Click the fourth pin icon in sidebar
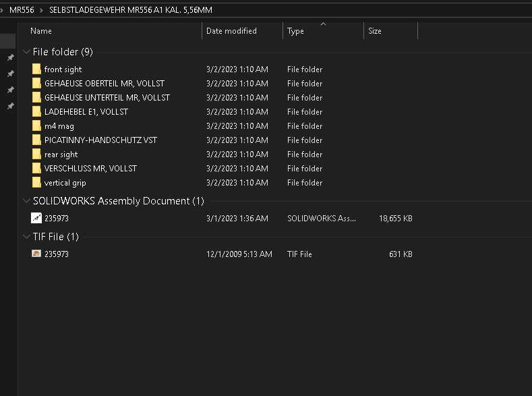532x396 pixels. pos(11,106)
